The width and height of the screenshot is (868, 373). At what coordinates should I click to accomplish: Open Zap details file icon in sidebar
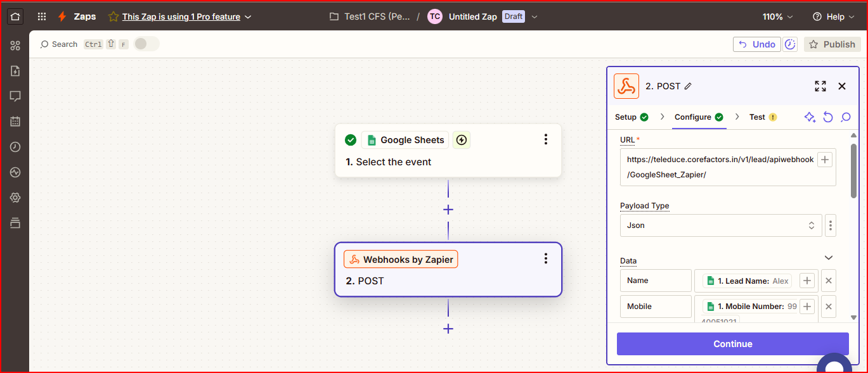point(15,71)
